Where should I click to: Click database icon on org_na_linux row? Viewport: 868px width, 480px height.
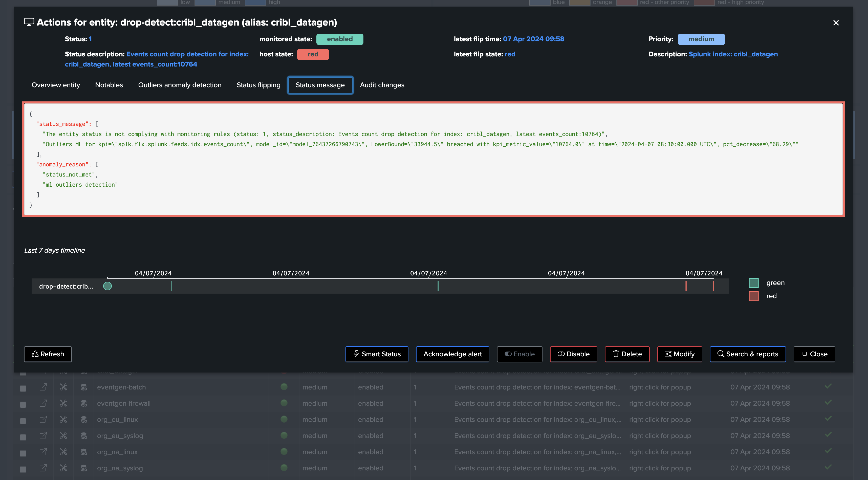point(84,452)
